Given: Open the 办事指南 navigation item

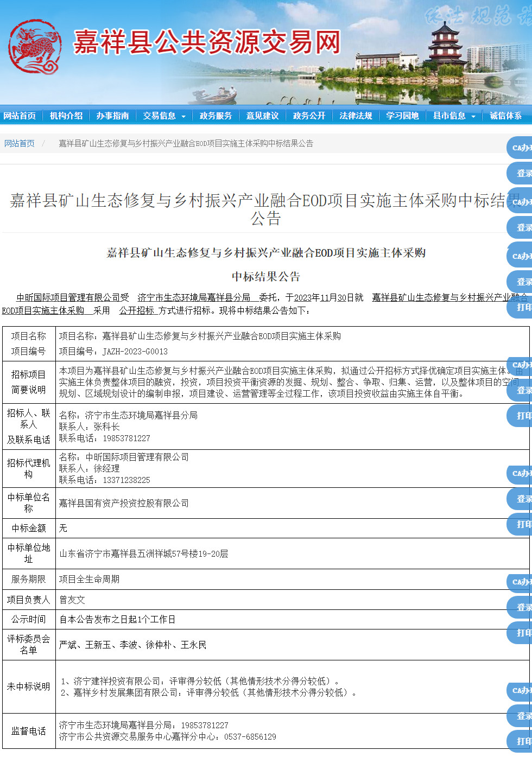Looking at the screenshot, I should [x=113, y=116].
